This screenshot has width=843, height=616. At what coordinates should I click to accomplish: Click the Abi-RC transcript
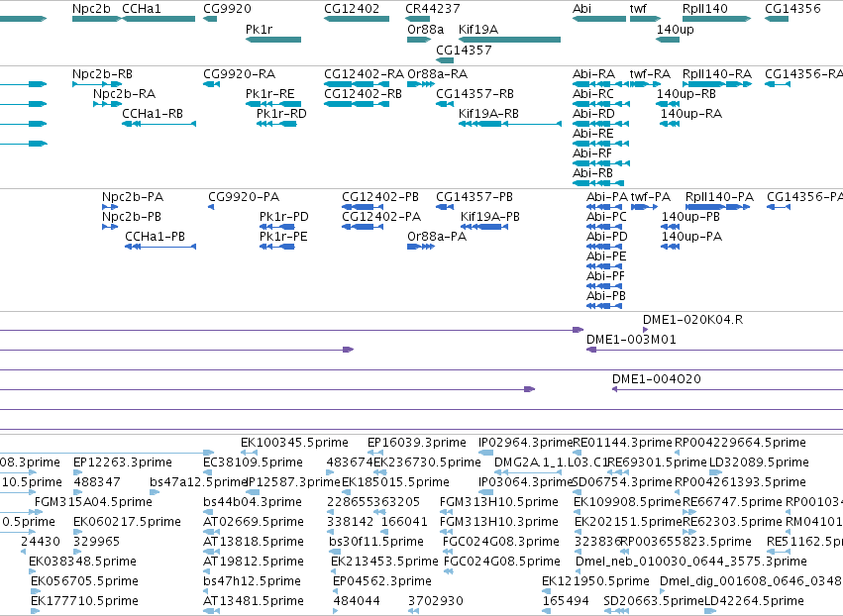601,104
